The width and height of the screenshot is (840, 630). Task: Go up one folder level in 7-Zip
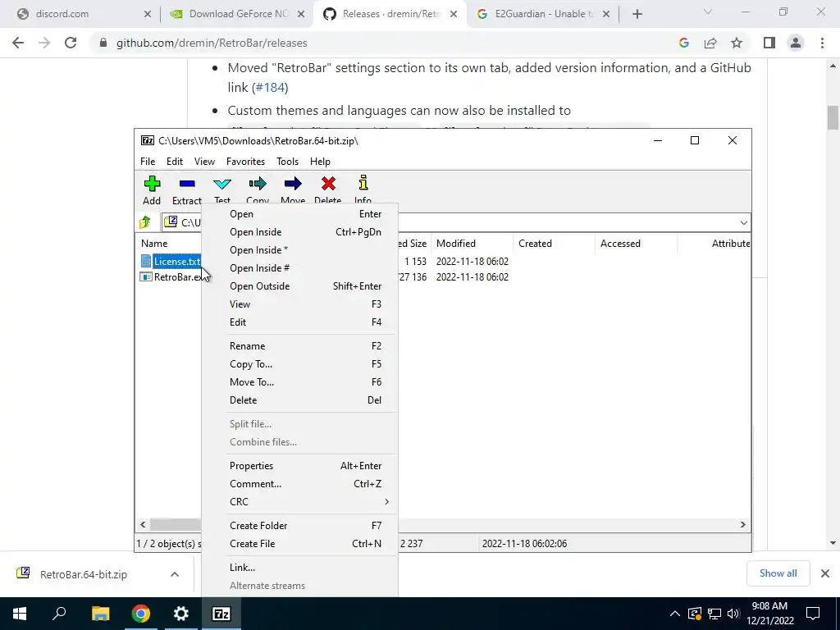(144, 222)
